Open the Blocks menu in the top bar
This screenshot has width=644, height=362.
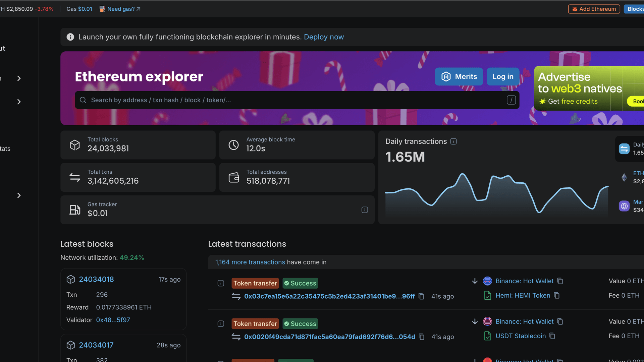(636, 9)
